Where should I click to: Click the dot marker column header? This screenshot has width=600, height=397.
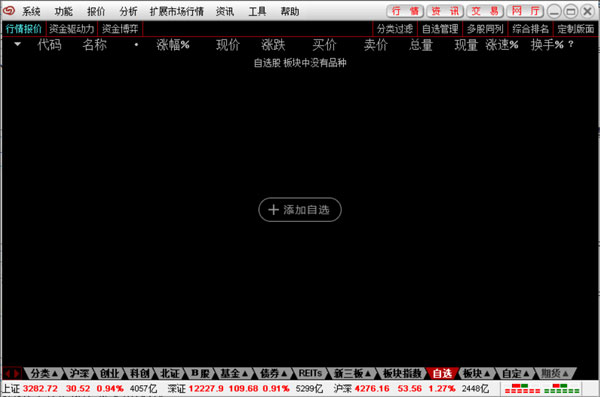click(x=136, y=44)
